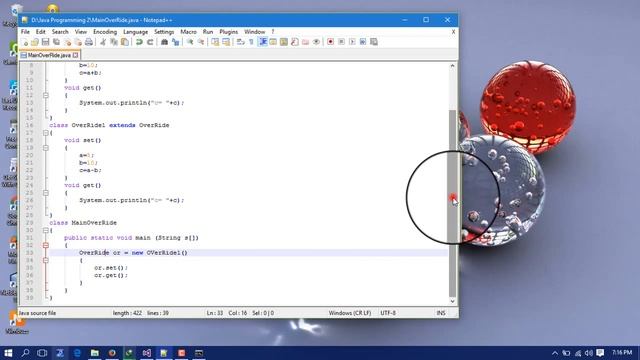640x360 pixels.
Task: Click the vertical scrollbar thumb
Action: coord(452,203)
